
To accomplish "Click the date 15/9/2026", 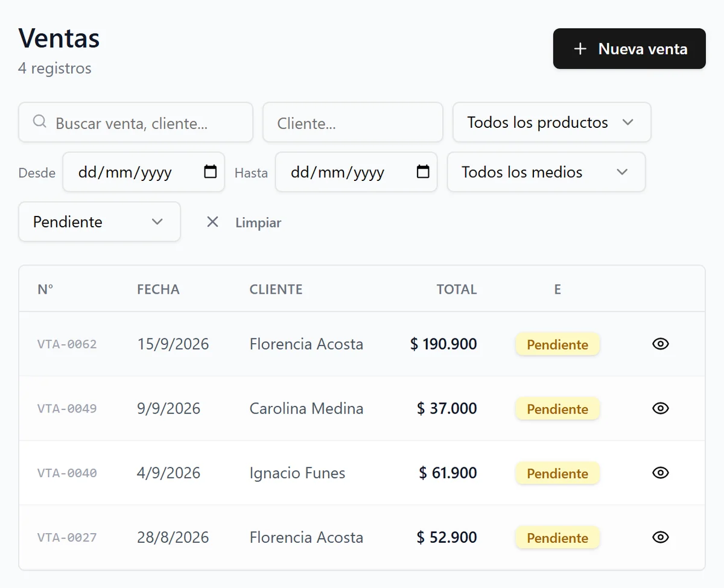I will pos(173,344).
